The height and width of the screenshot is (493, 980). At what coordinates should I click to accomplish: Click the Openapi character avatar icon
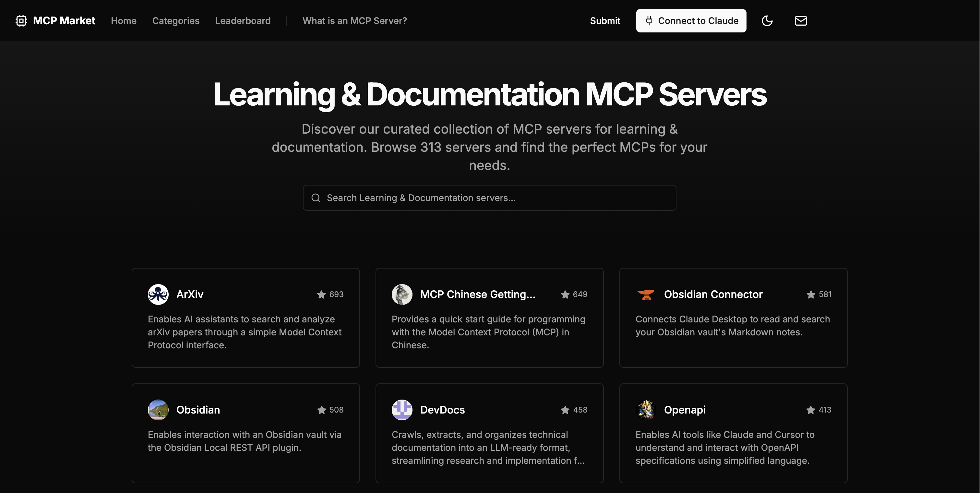click(x=646, y=410)
